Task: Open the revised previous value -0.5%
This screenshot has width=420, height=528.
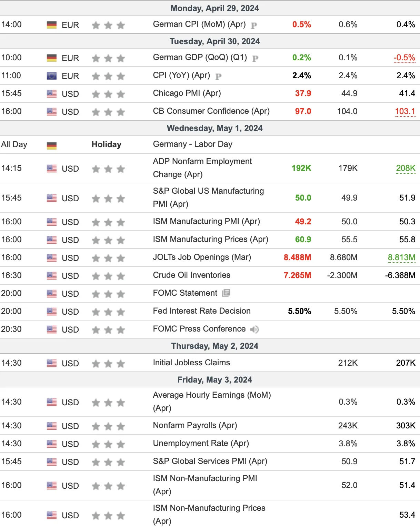Action: click(x=404, y=58)
